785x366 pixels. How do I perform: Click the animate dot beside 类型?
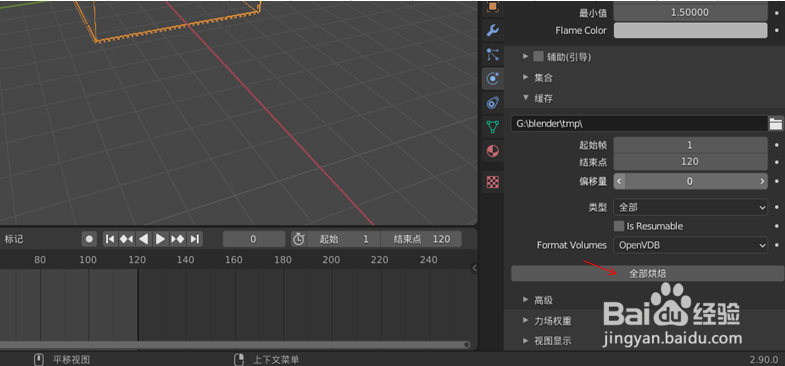(776, 207)
